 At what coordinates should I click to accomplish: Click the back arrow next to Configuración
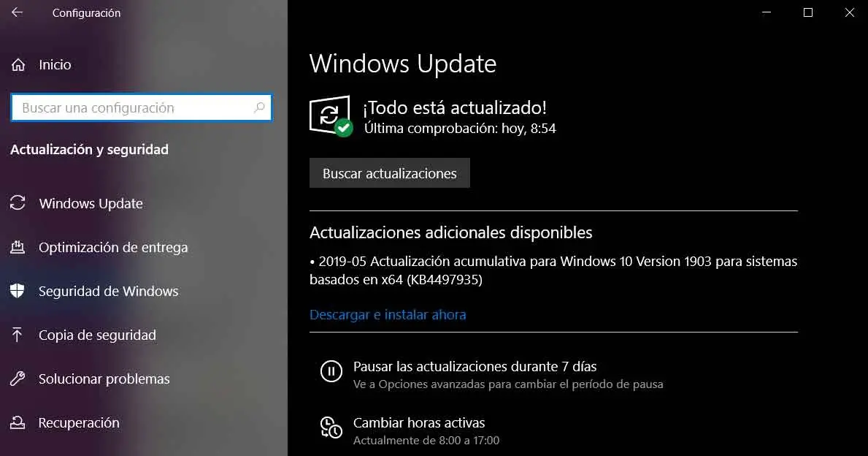pos(18,12)
